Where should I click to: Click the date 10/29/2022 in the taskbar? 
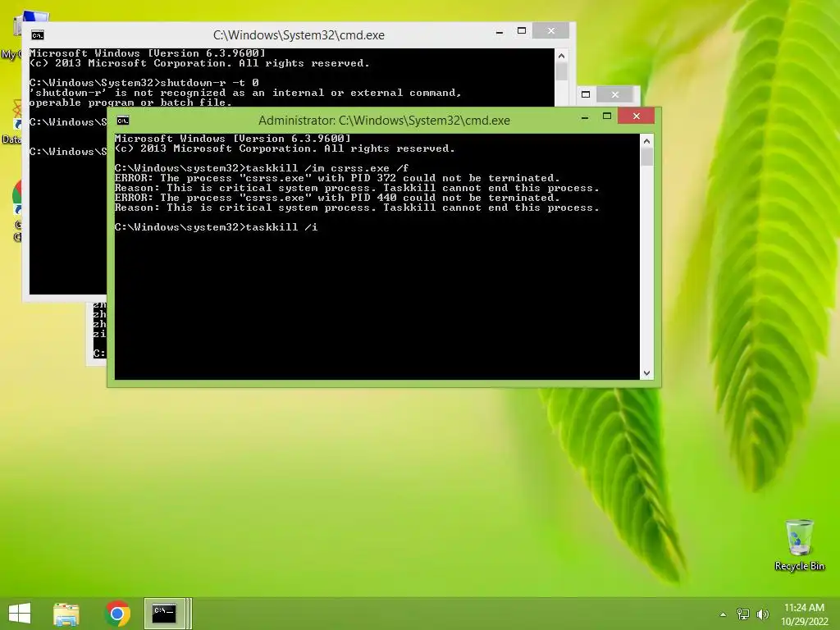tap(804, 622)
